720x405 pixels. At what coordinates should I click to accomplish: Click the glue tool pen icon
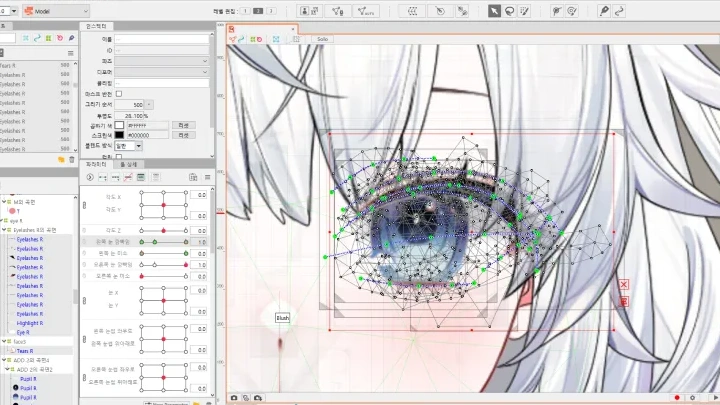point(604,11)
